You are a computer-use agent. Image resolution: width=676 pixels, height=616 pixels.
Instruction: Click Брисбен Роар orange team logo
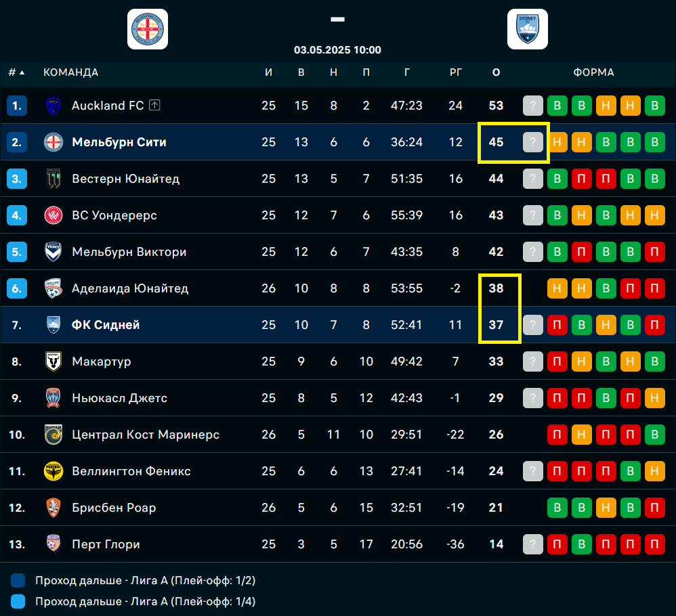[54, 508]
